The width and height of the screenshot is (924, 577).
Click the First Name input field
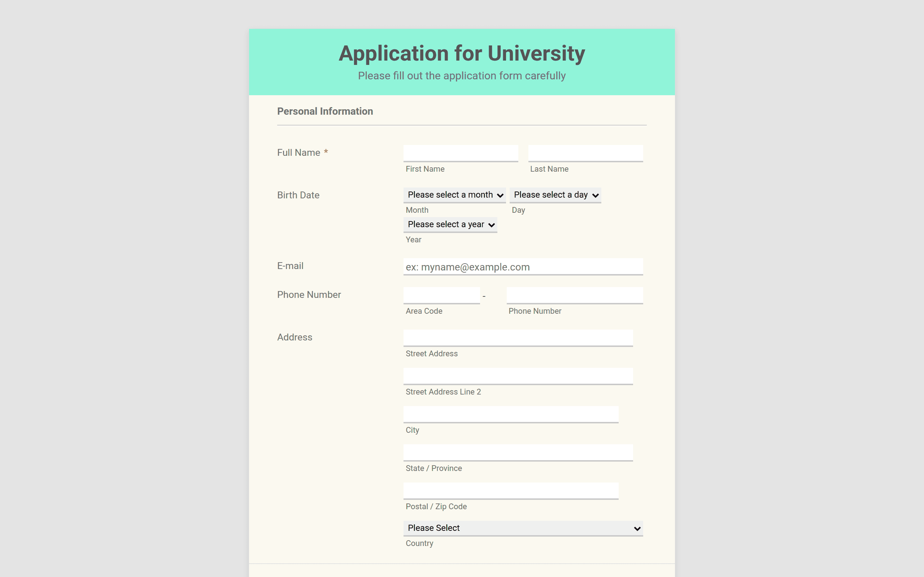pyautogui.click(x=461, y=153)
